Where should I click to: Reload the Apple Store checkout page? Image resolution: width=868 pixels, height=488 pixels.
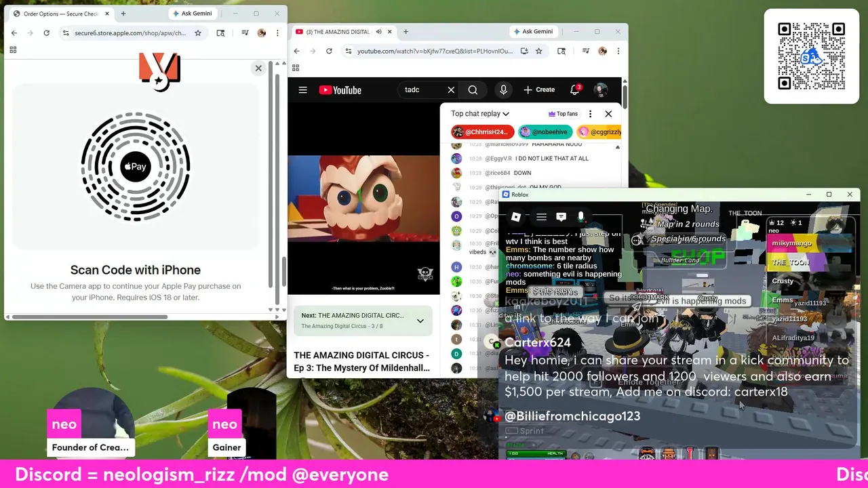[x=46, y=33]
